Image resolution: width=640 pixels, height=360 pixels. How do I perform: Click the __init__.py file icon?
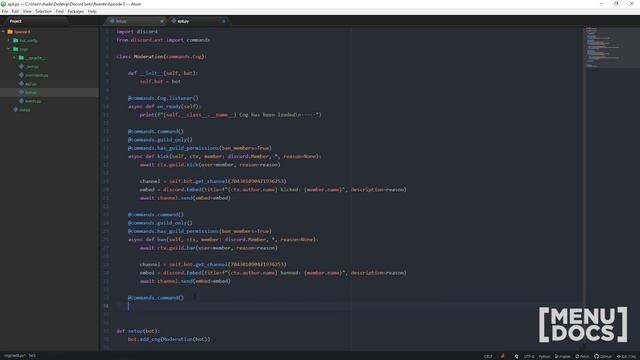click(x=22, y=67)
